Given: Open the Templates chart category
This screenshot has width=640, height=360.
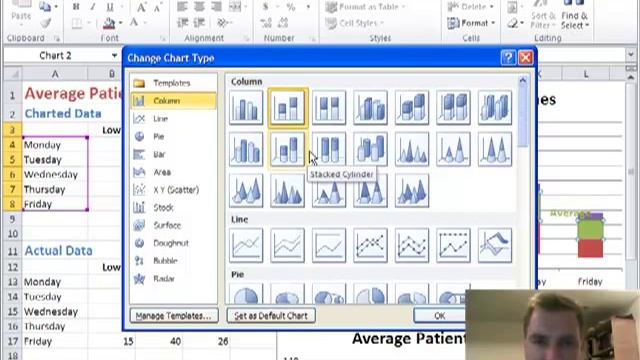Looking at the screenshot, I should click(x=173, y=83).
